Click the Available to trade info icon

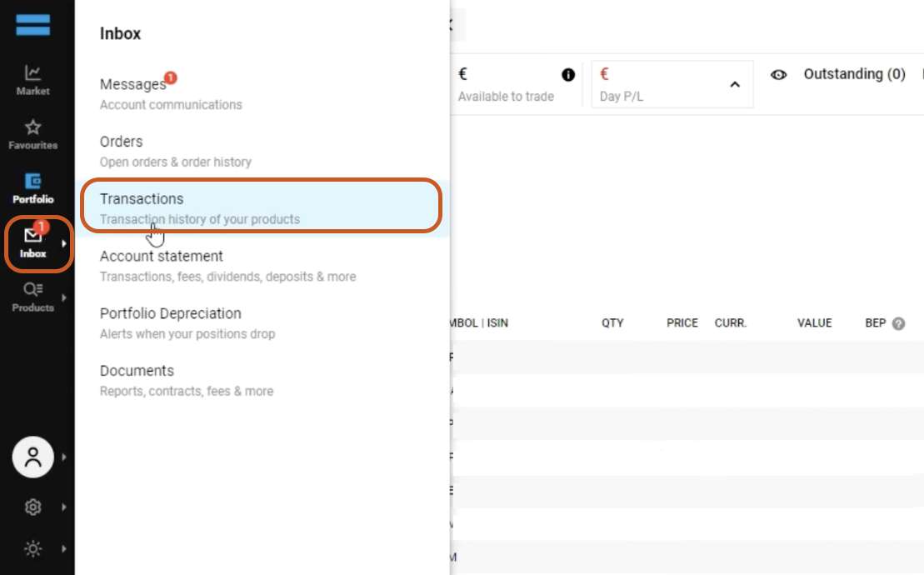568,75
